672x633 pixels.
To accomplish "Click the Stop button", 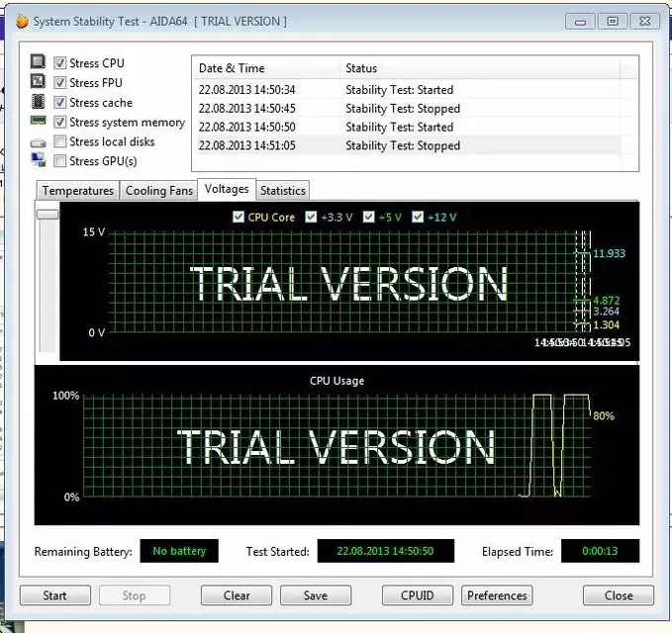I will pos(135,595).
